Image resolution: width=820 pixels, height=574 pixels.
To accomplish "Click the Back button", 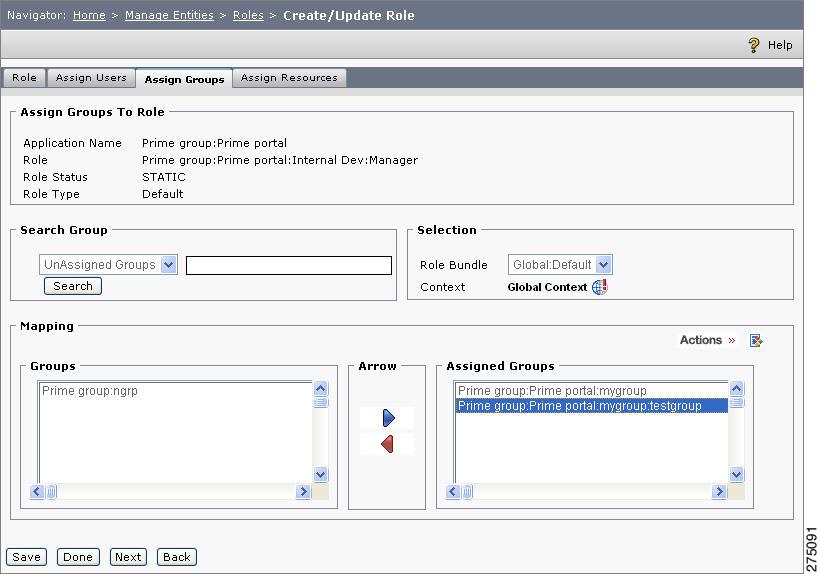I will tap(177, 557).
